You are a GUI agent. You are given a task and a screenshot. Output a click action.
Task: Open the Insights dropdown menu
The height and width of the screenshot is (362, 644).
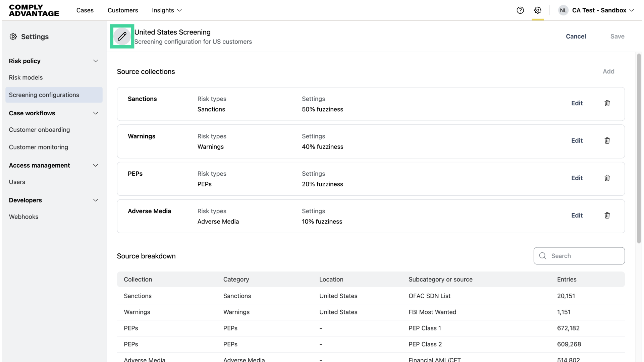[x=167, y=10]
